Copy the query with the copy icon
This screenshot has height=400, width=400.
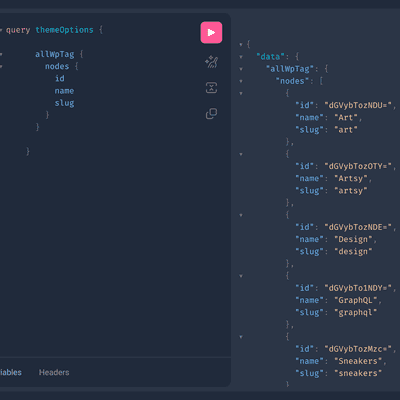tap(211, 114)
